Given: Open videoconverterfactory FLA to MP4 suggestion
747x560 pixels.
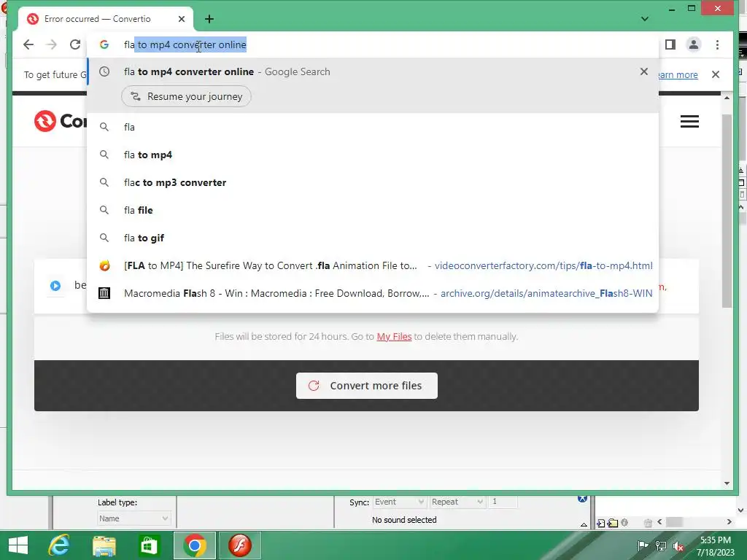Looking at the screenshot, I should coord(373,265).
